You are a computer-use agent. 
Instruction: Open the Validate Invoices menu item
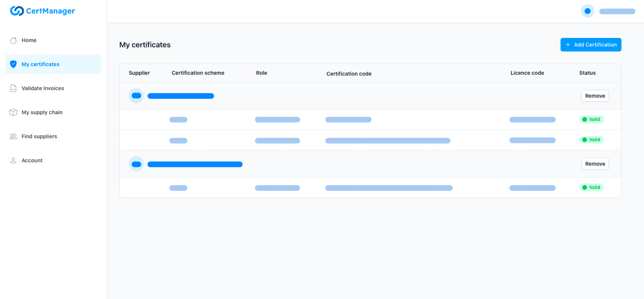(x=43, y=88)
